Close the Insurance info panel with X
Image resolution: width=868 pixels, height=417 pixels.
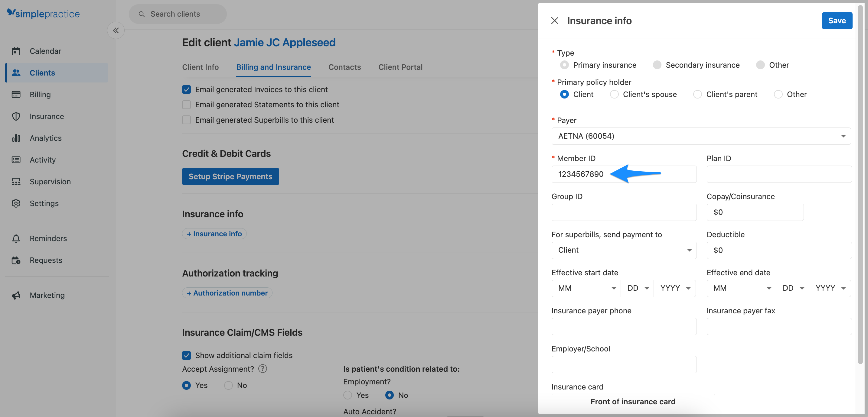[x=555, y=21]
